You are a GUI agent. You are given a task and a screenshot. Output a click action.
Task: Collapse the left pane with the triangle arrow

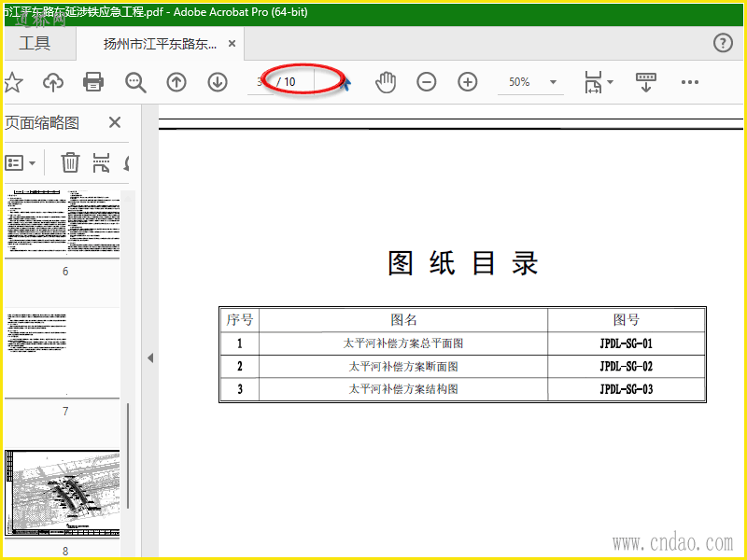pos(150,357)
